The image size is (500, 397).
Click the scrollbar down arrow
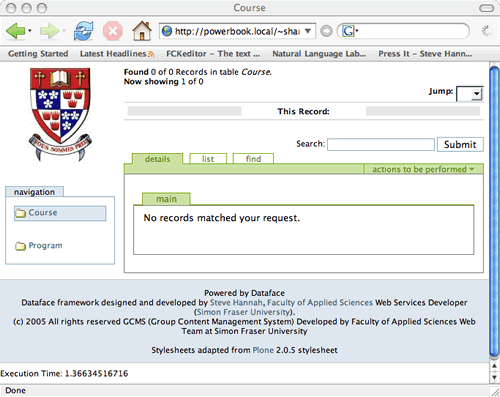pyautogui.click(x=494, y=377)
